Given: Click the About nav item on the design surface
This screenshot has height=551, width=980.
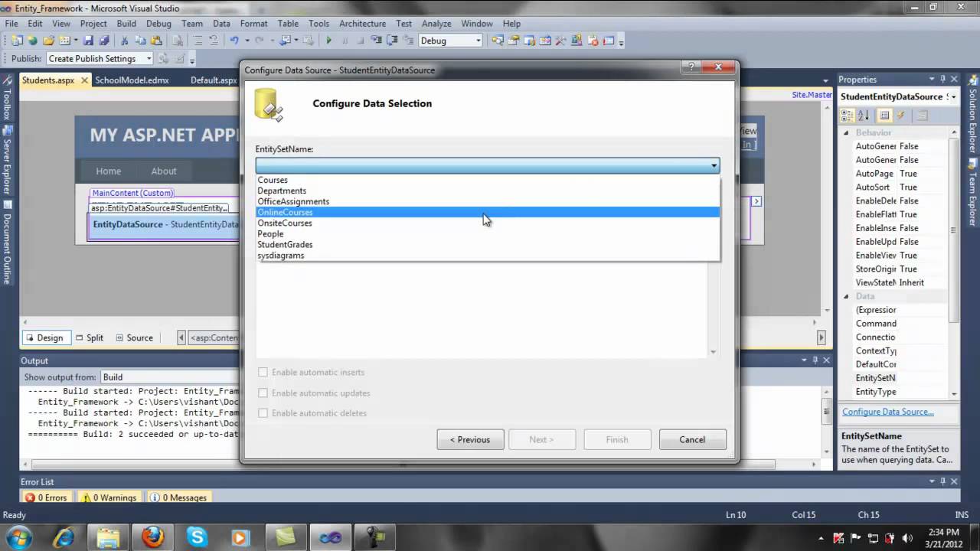Looking at the screenshot, I should click(163, 171).
